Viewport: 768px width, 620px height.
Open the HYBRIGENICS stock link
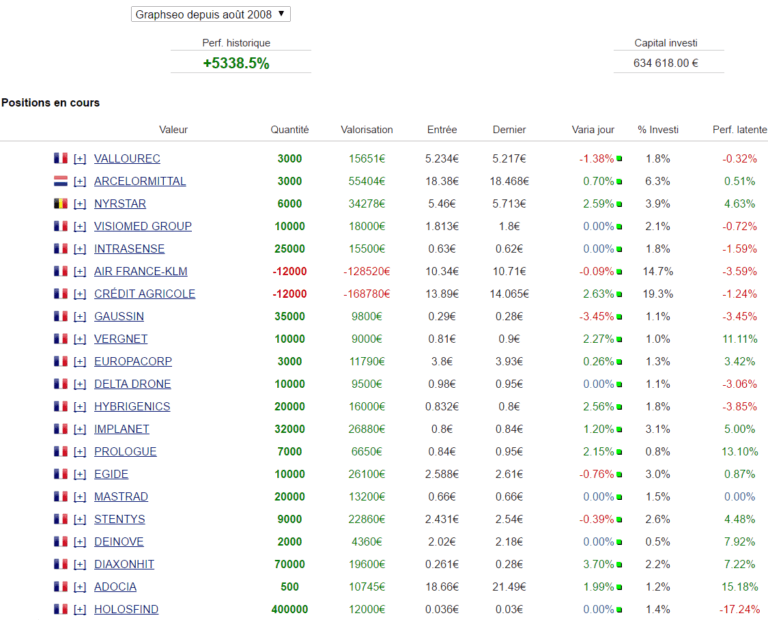click(x=132, y=407)
